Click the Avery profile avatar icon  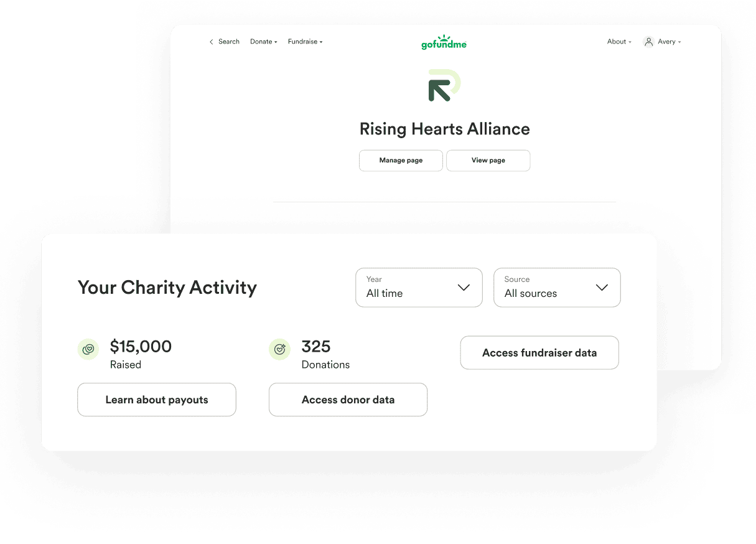pyautogui.click(x=648, y=42)
